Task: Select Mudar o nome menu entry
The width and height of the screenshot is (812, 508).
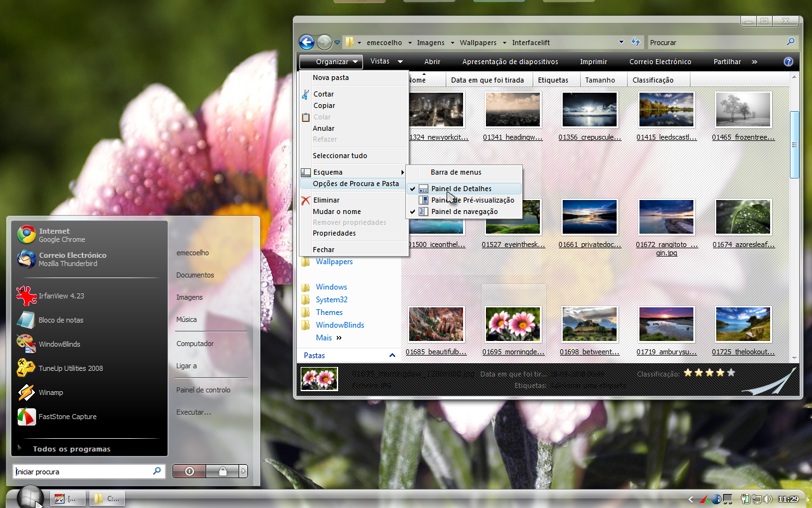Action: pos(353,211)
